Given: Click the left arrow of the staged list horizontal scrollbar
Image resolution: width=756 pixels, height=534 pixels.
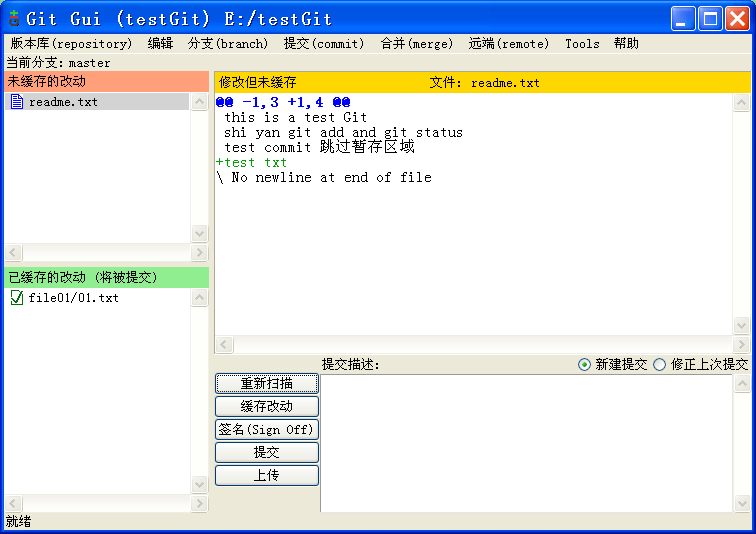Looking at the screenshot, I should coord(13,504).
